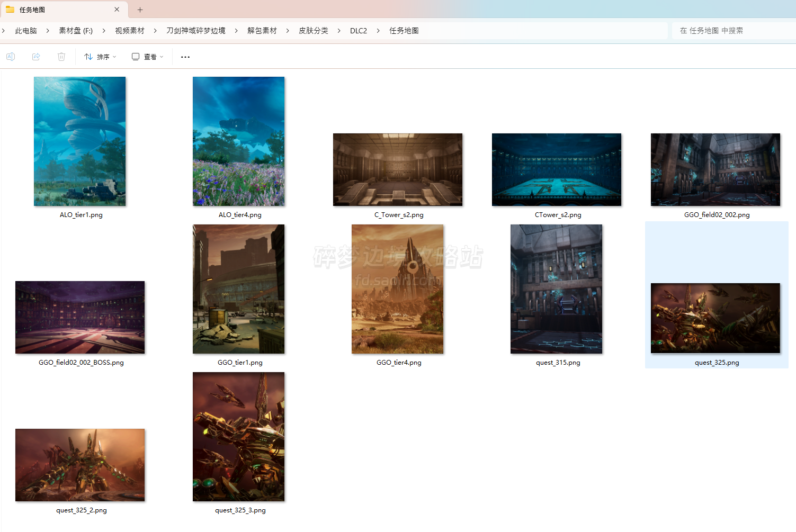Screen dimensions: 796x532
Task: Open the three-dots more options menu
Action: click(x=185, y=57)
